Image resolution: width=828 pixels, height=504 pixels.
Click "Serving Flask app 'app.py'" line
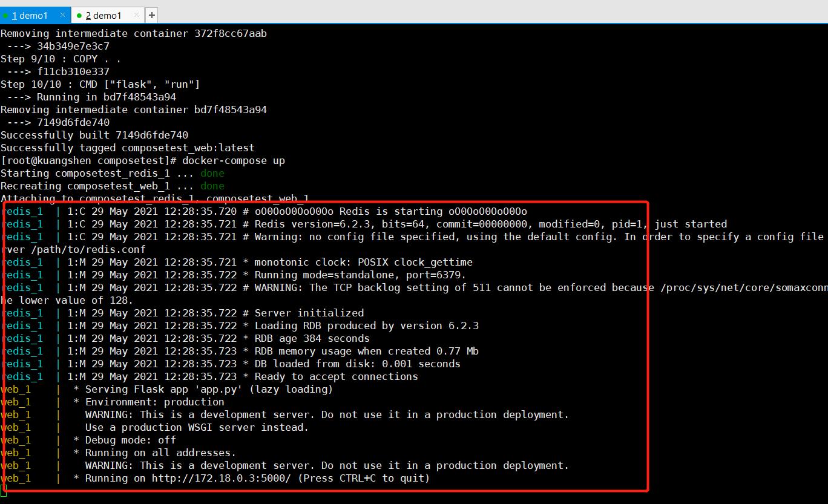[x=167, y=390]
